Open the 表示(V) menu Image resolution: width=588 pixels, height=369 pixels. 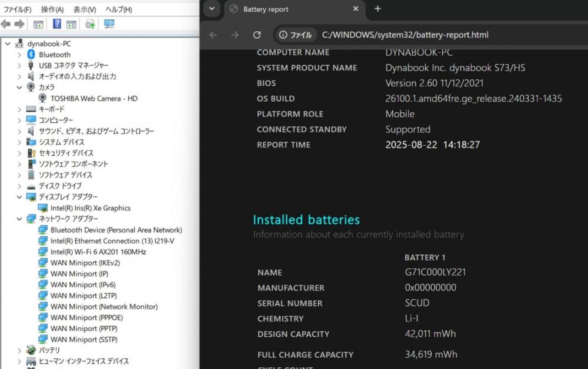click(x=84, y=9)
